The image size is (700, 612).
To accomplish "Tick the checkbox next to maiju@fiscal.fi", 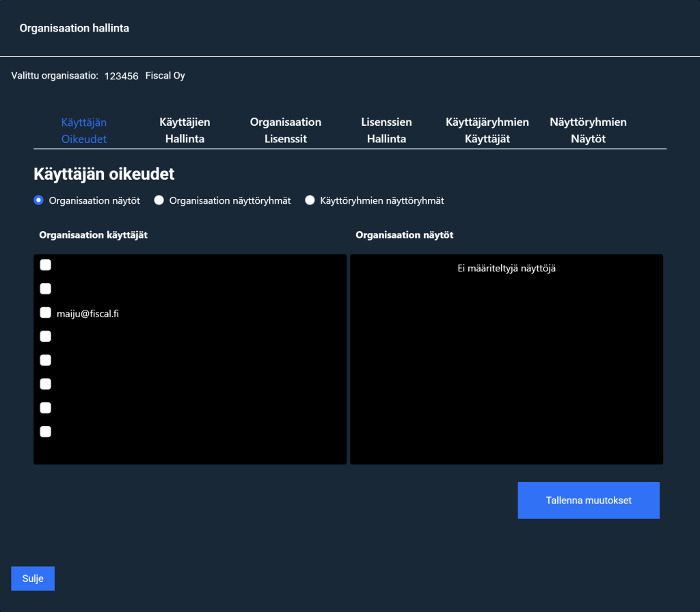I will click(46, 312).
